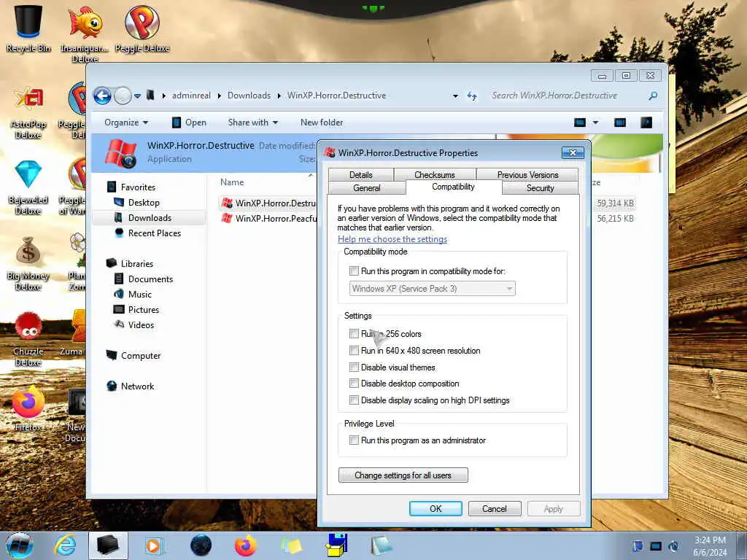The image size is (747, 560).
Task: Cancel the properties dialog
Action: pos(495,508)
